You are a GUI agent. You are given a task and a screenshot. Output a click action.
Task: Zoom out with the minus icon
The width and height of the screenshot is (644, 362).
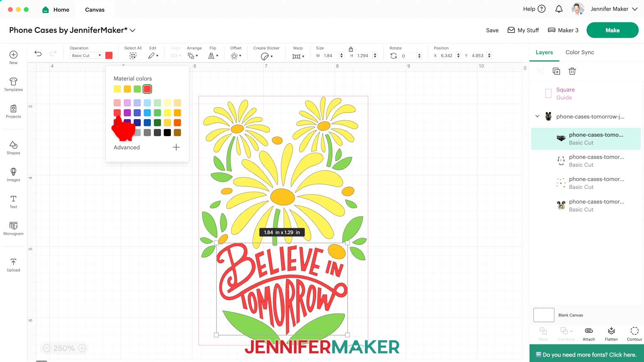click(47, 348)
